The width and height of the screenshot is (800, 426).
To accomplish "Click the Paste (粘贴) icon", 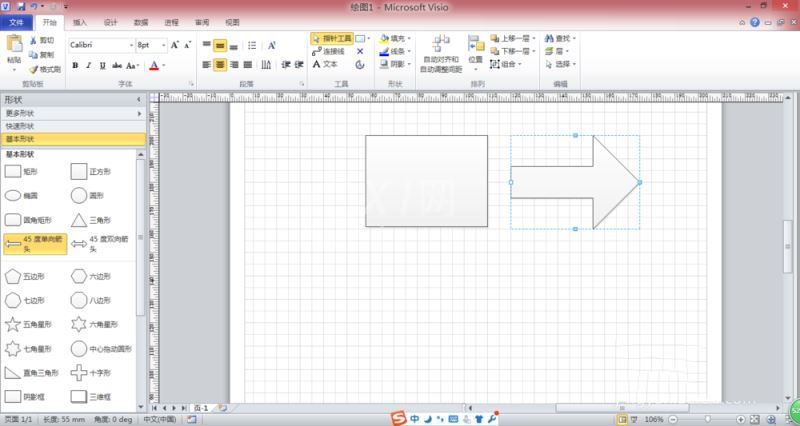I will (14, 44).
